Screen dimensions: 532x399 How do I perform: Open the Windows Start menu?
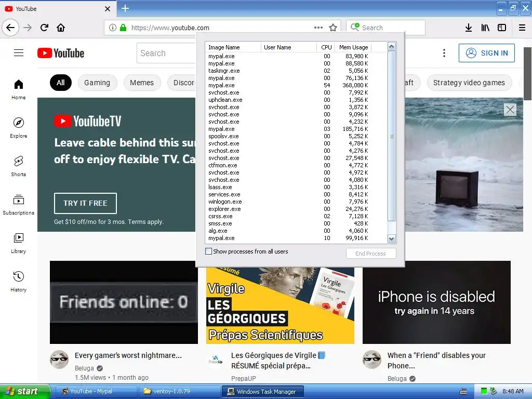tap(25, 392)
